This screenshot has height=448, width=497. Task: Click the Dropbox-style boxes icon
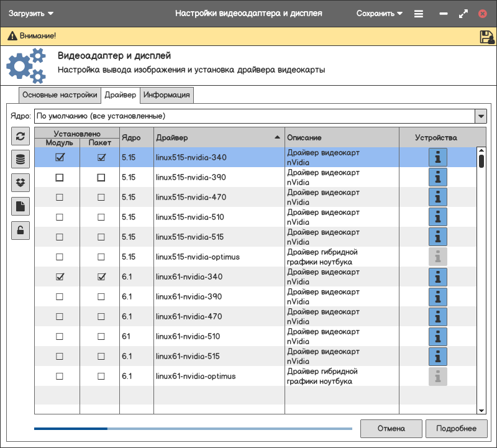21,183
